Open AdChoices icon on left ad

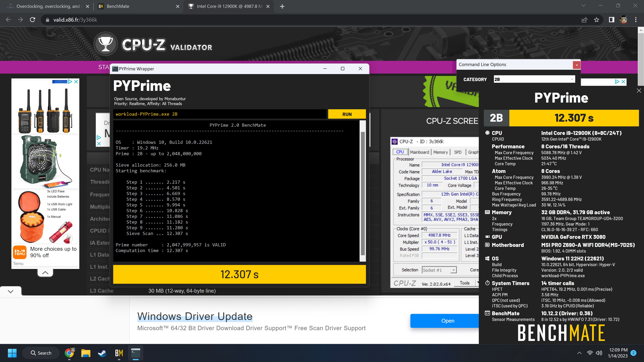[x=70, y=82]
